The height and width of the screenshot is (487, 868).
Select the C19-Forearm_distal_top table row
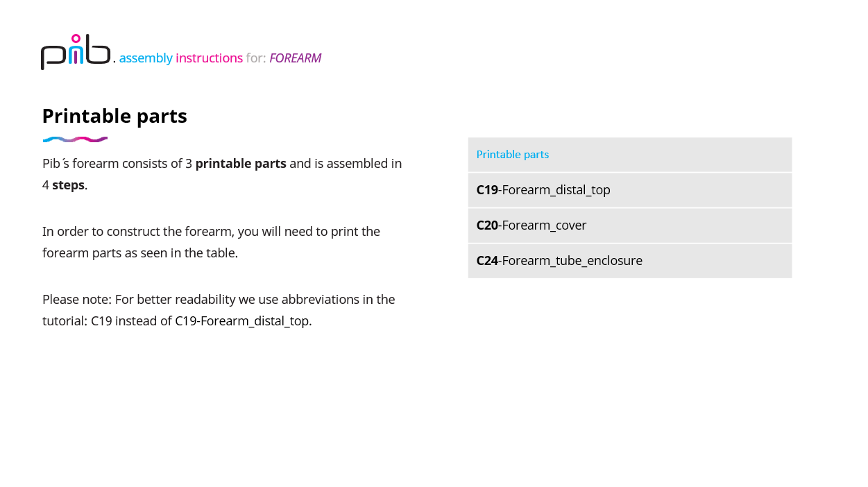click(629, 190)
